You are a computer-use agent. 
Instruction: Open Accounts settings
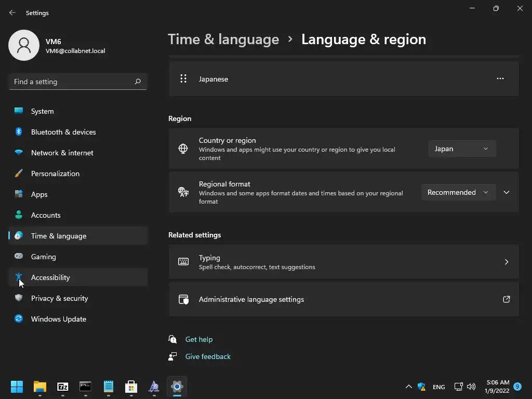(78, 215)
